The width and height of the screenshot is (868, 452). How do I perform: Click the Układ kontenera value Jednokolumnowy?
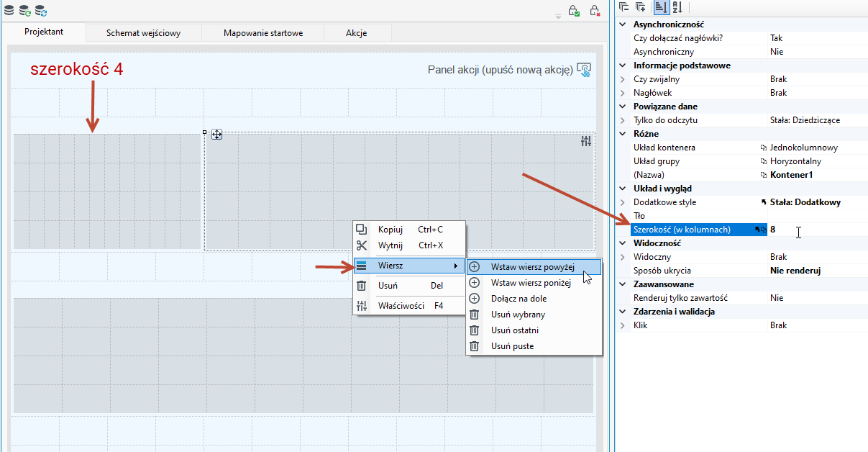click(803, 148)
